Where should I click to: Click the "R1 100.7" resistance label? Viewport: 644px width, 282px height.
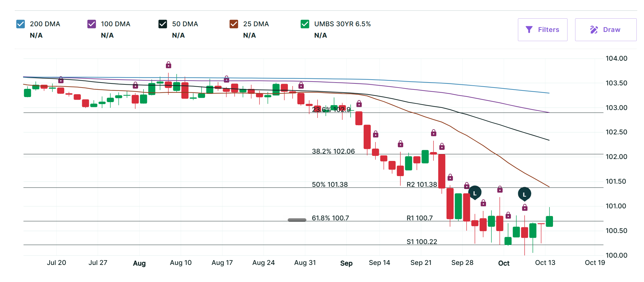tap(420, 218)
